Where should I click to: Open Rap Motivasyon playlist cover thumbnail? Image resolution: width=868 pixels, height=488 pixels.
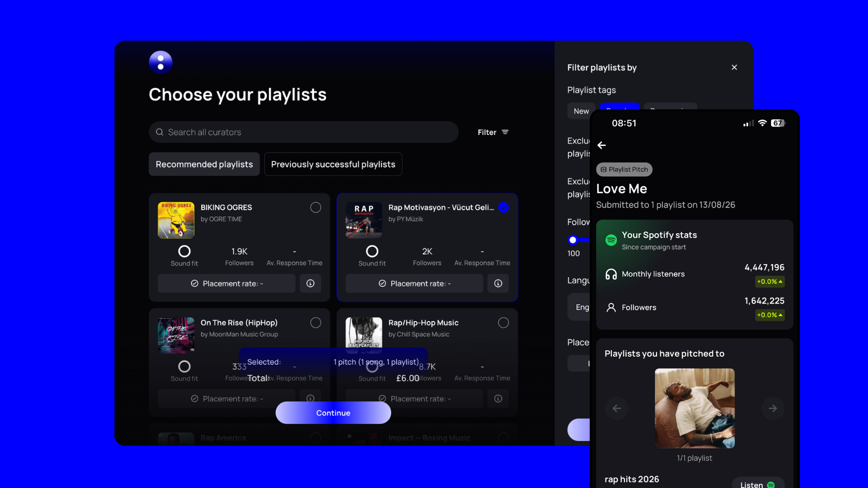pos(364,220)
